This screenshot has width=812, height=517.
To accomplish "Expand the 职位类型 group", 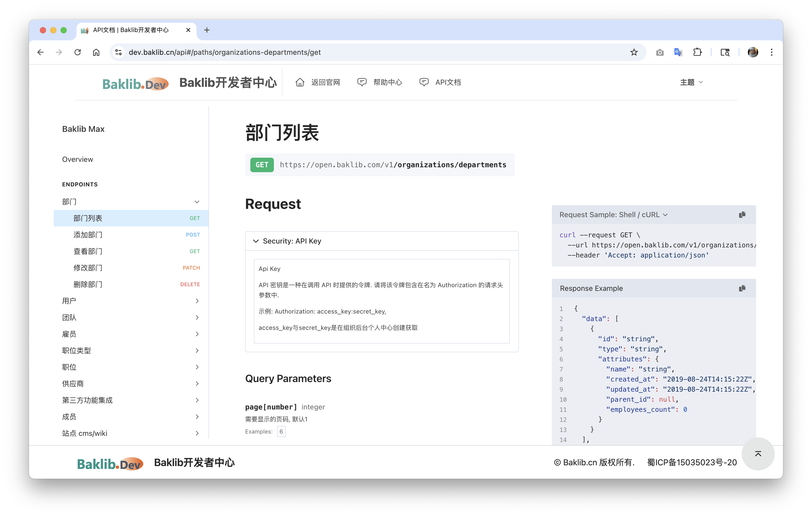I will pyautogui.click(x=131, y=350).
